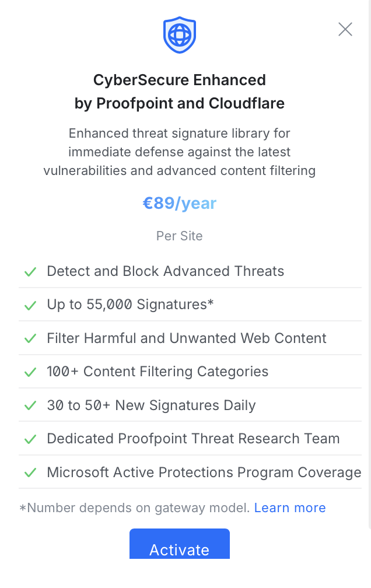Click the Dedicated Proofpoint Threat Research Team text
This screenshot has height=588, width=371.
click(x=193, y=439)
